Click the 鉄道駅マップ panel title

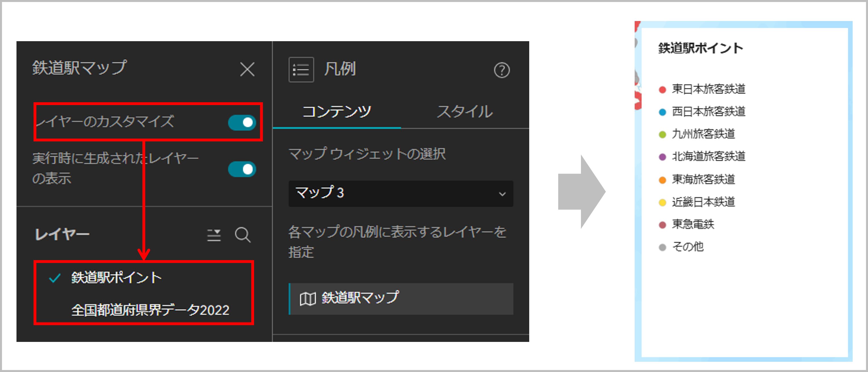[80, 68]
